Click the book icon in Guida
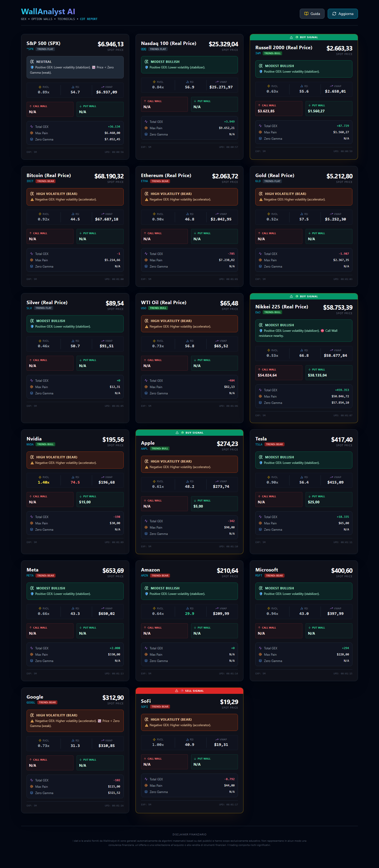The image size is (379, 868). pos(306,14)
